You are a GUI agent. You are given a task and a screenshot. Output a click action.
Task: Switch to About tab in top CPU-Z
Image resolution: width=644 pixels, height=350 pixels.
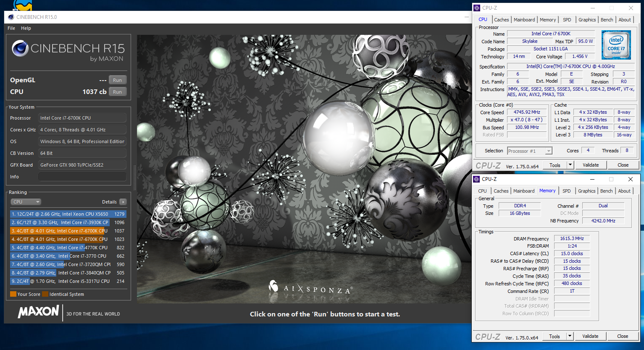click(x=625, y=20)
